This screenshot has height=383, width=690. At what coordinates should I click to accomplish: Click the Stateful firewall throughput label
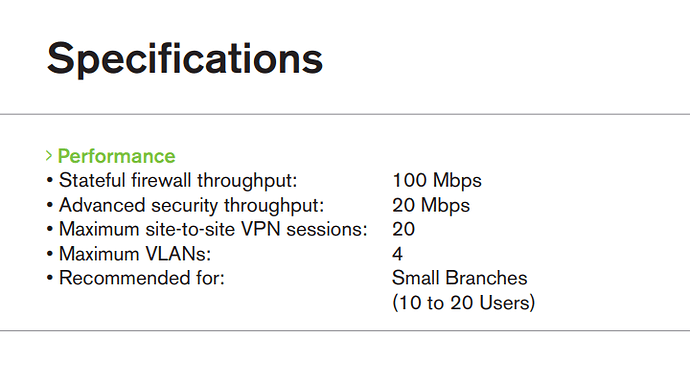click(178, 180)
